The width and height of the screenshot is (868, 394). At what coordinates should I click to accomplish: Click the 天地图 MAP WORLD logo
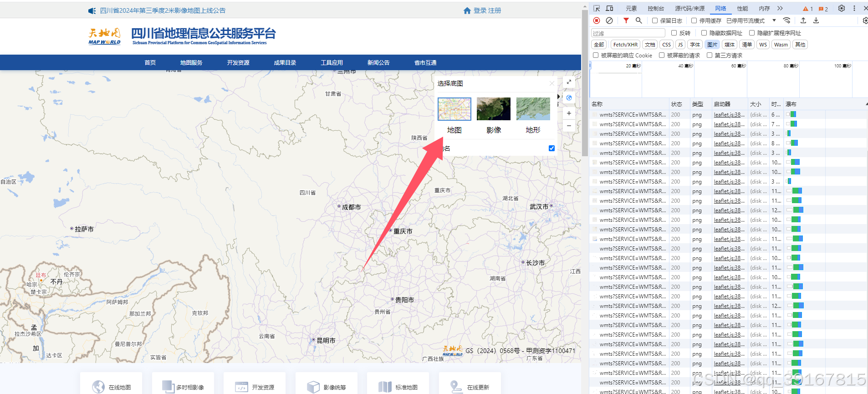104,36
